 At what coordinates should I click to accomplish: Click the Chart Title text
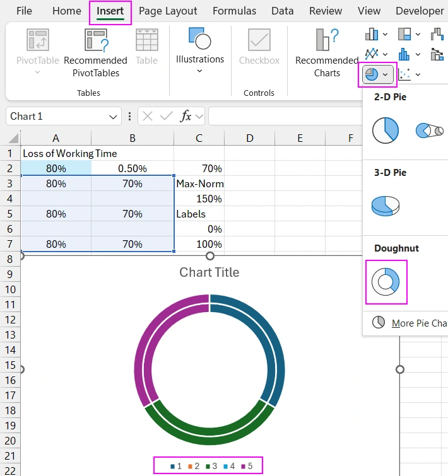[x=209, y=272]
